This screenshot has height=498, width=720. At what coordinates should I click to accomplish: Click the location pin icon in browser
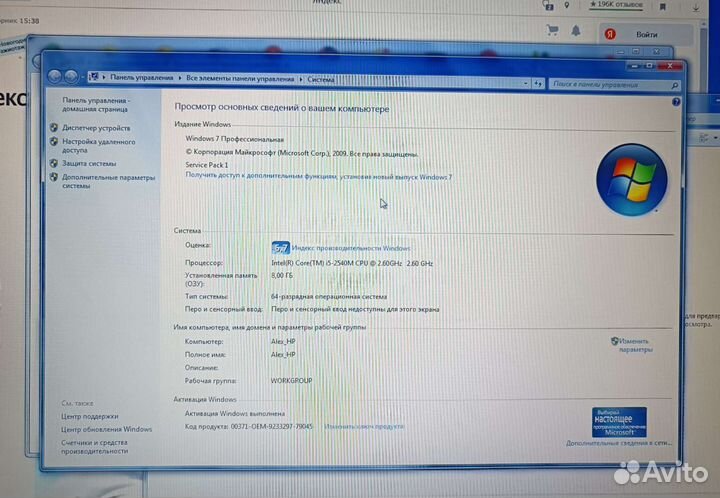(x=567, y=5)
